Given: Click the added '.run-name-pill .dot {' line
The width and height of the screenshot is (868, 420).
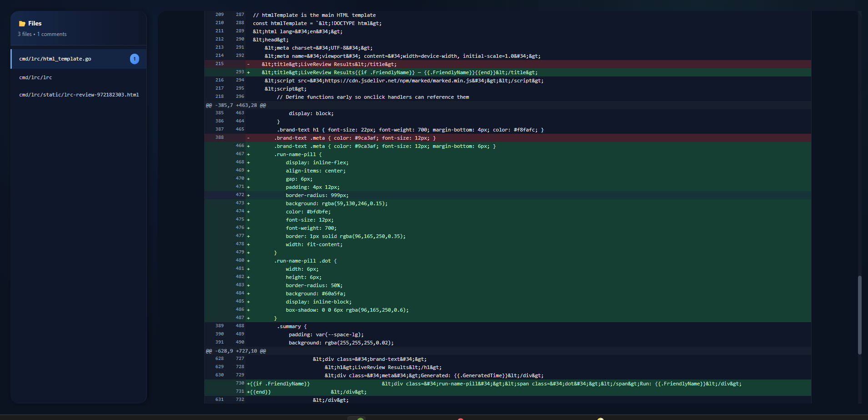Looking at the screenshot, I should click(305, 261).
